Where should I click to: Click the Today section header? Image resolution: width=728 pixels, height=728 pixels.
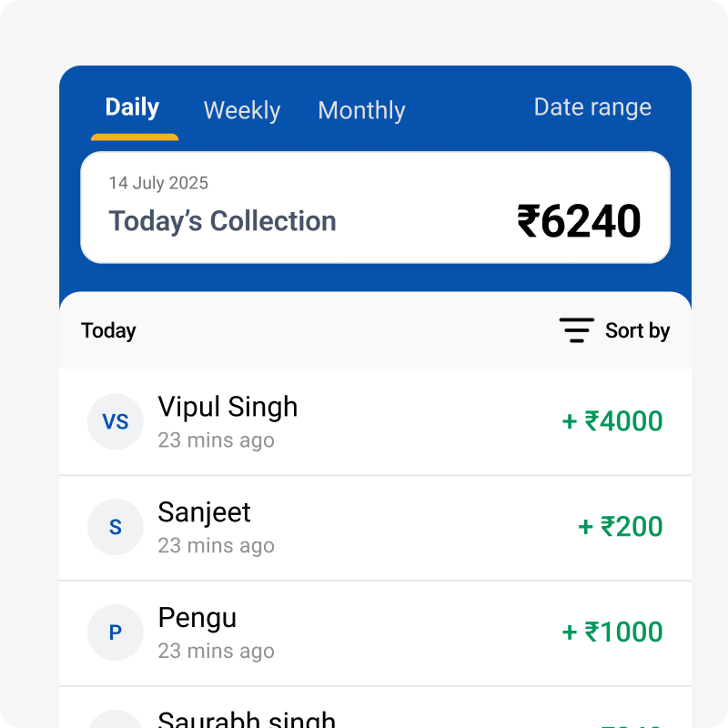click(x=108, y=330)
